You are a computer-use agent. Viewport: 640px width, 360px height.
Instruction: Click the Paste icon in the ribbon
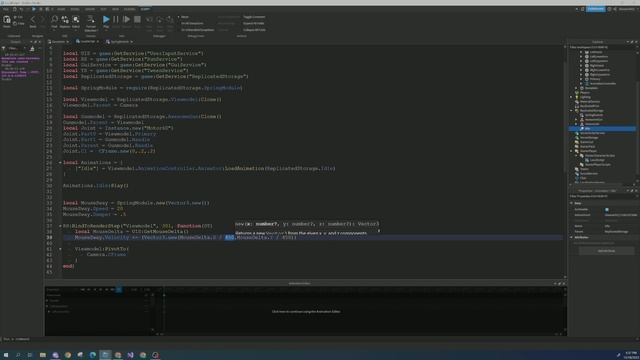pos(7,20)
